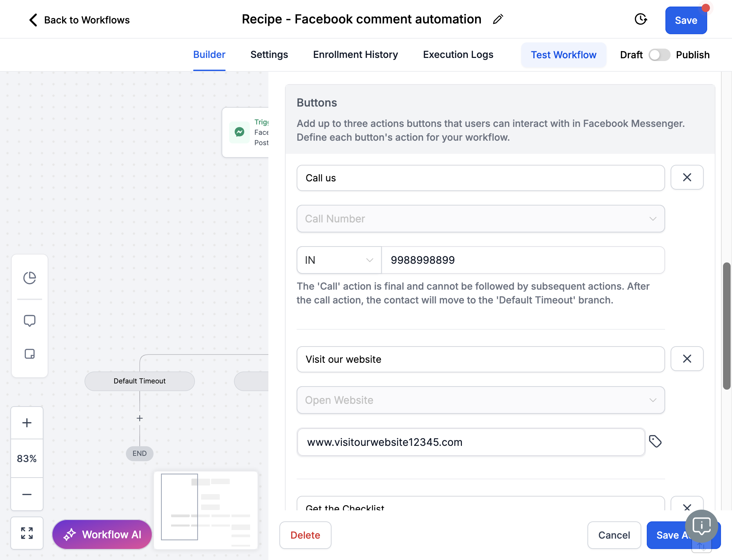The image size is (732, 560).
Task: Open the Open Website action dropdown
Action: pos(481,400)
